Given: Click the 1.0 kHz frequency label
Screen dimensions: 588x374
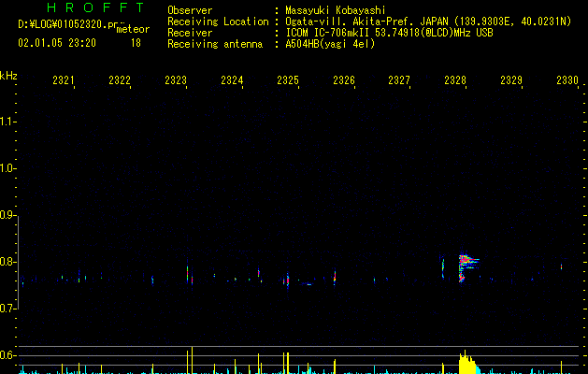Looking at the screenshot, I should (x=7, y=168).
